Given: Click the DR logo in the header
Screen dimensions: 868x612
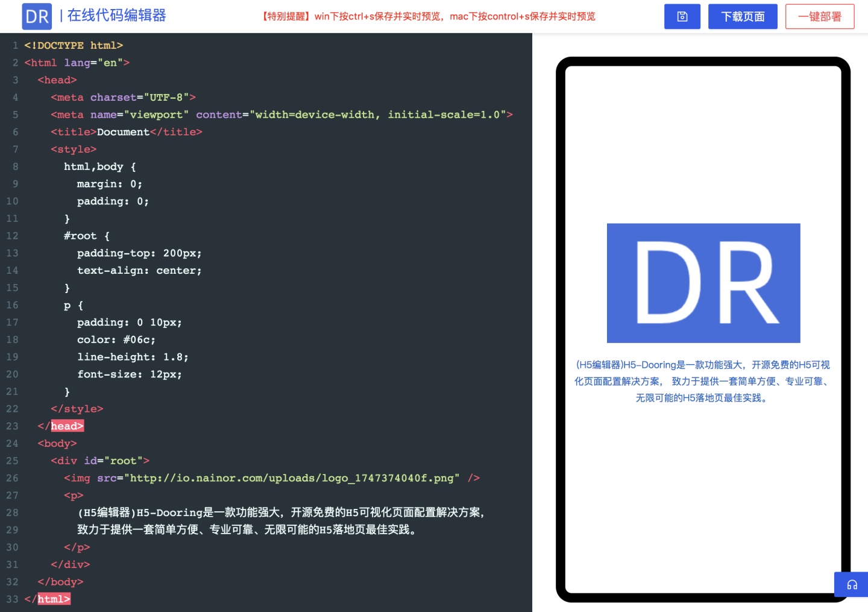Looking at the screenshot, I should pos(37,16).
